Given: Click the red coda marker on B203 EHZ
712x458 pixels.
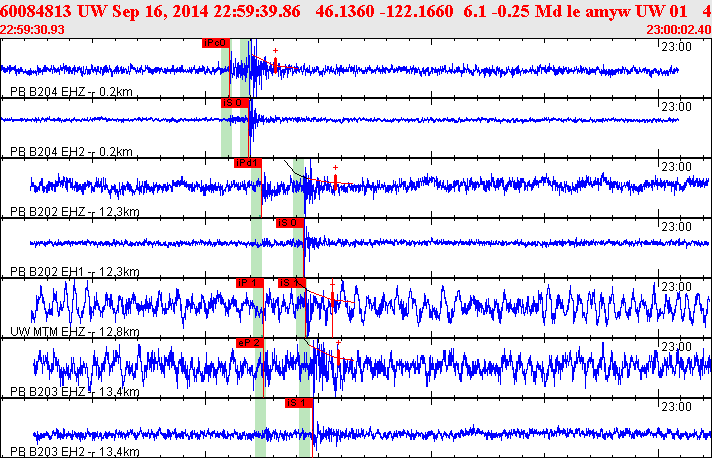Looking at the screenshot, I should [338, 355].
